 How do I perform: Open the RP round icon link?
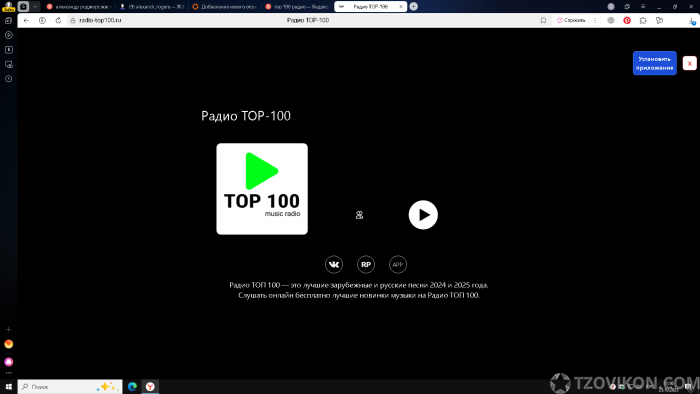coord(366,265)
